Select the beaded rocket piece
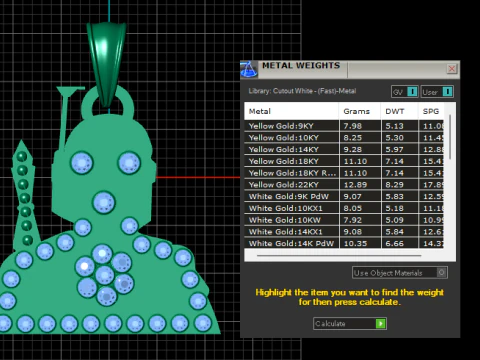The image size is (480, 360). coord(24,197)
